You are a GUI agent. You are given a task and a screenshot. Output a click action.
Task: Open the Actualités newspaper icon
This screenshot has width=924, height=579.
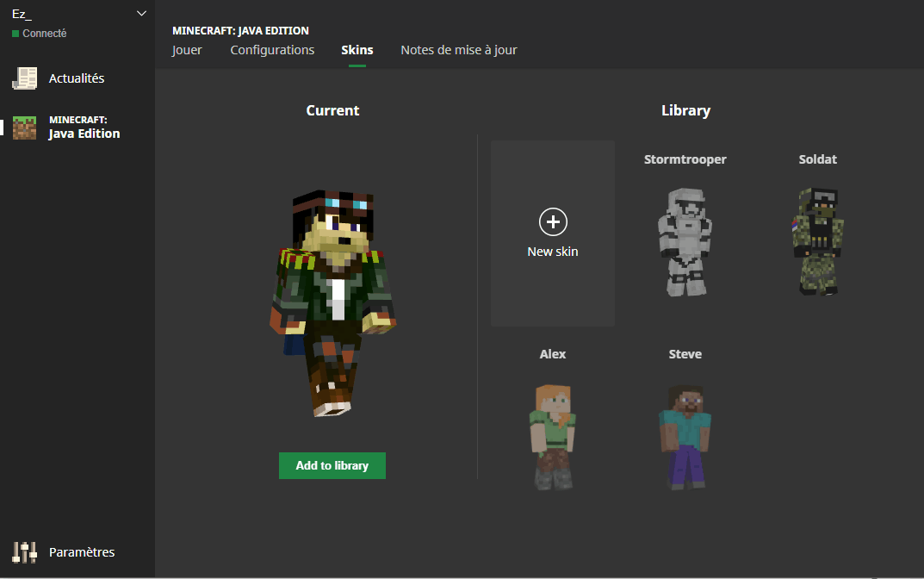click(25, 78)
